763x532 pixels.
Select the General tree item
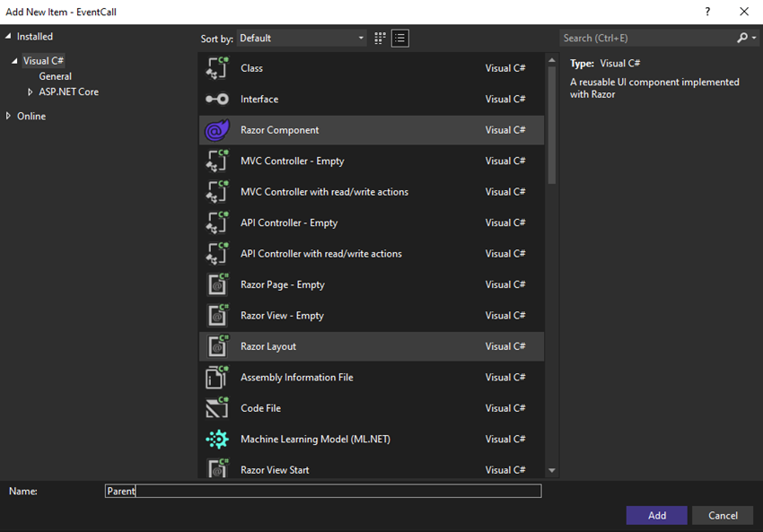click(55, 76)
